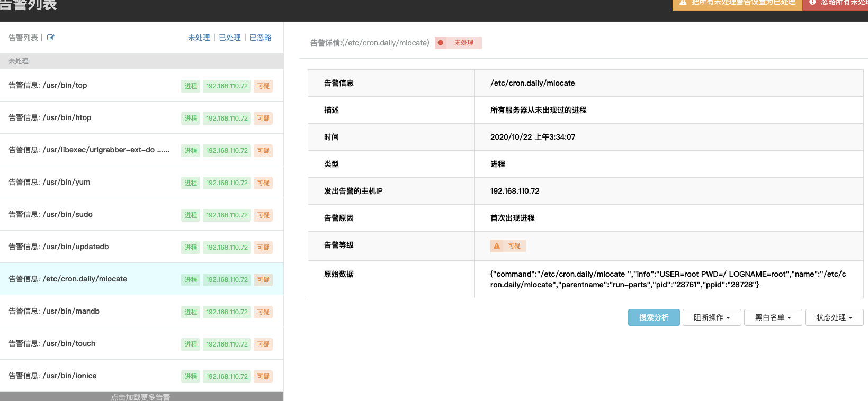Select alert /usr/libexec/urlgrabber-ext-do

coord(141,150)
